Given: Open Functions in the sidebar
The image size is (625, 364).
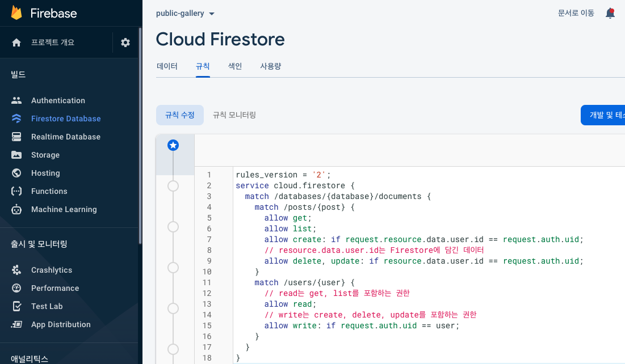Looking at the screenshot, I should click(49, 191).
